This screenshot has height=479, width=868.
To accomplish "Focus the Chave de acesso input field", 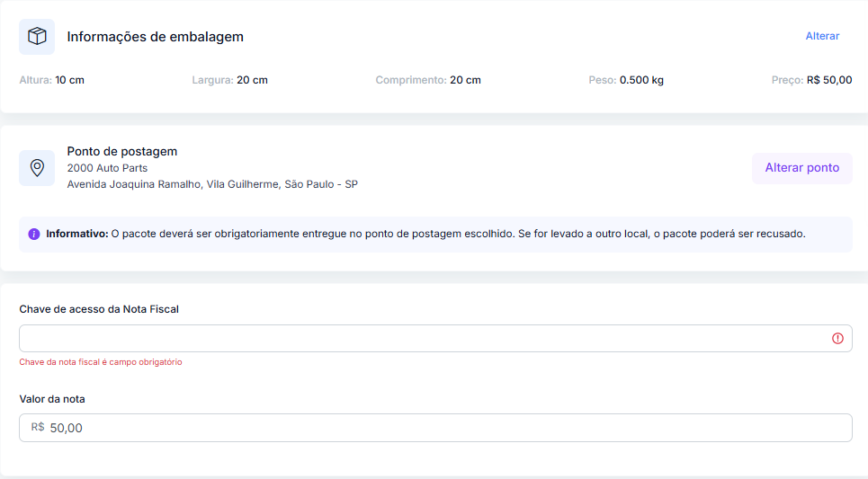I will (423, 339).
